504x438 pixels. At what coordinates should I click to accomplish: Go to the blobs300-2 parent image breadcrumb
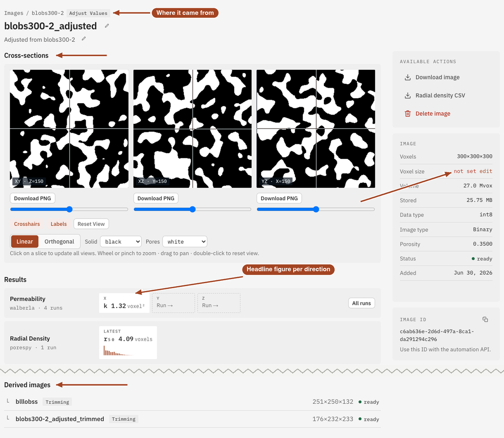[48, 13]
